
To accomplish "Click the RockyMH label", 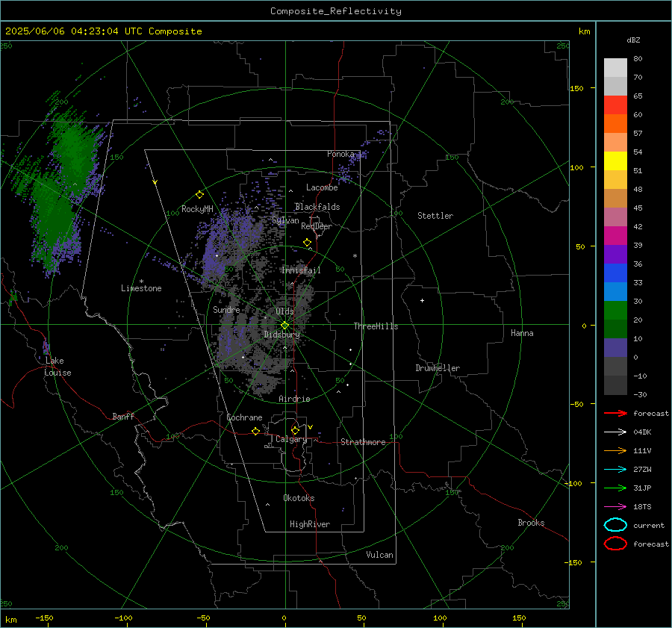I will click(197, 209).
